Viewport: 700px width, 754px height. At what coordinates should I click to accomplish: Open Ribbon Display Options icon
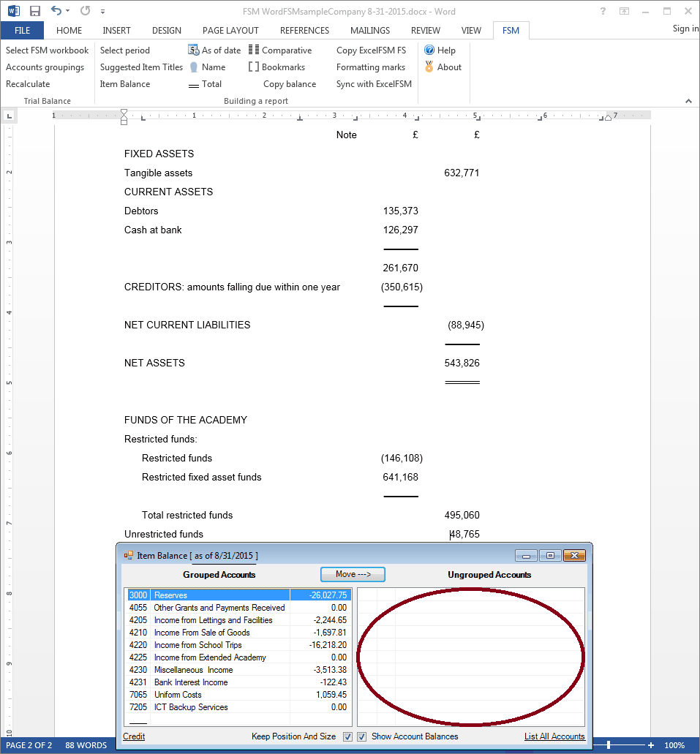(x=624, y=11)
